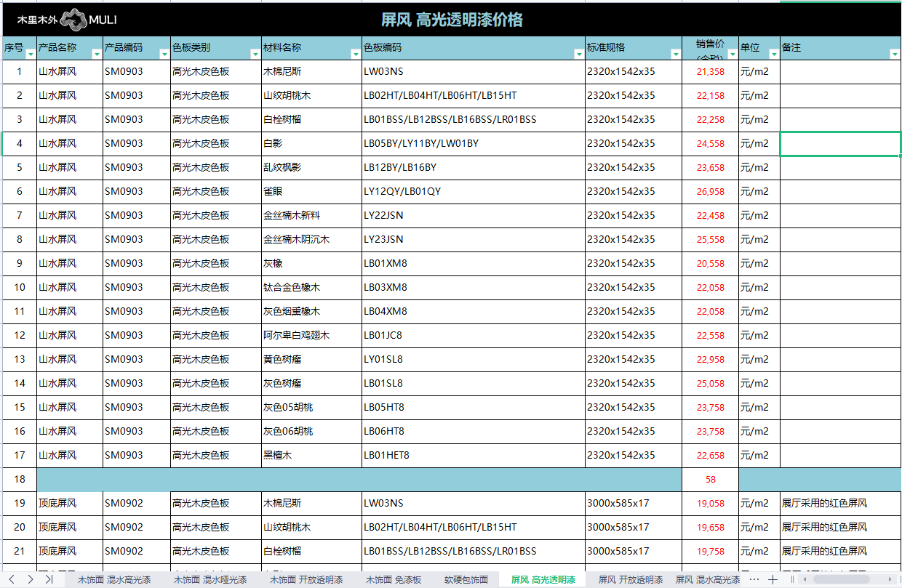Add a new sheet with plus icon
The width and height of the screenshot is (902, 588).
click(773, 579)
